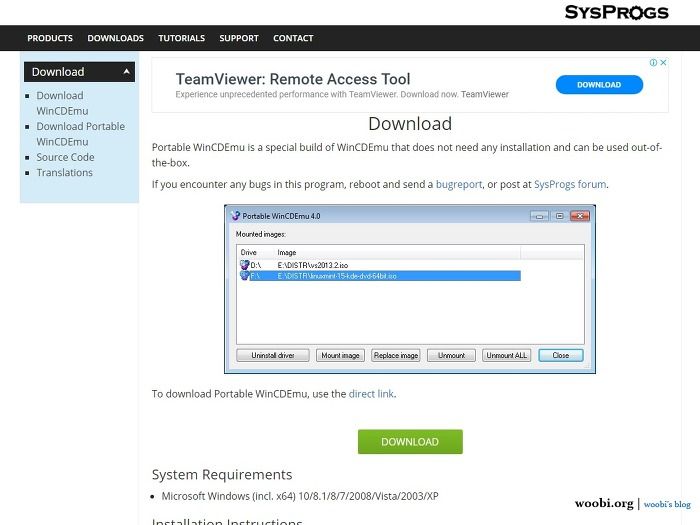700x525 pixels.
Task: Click the Close button in WinCDEmu dialog
Action: click(561, 355)
